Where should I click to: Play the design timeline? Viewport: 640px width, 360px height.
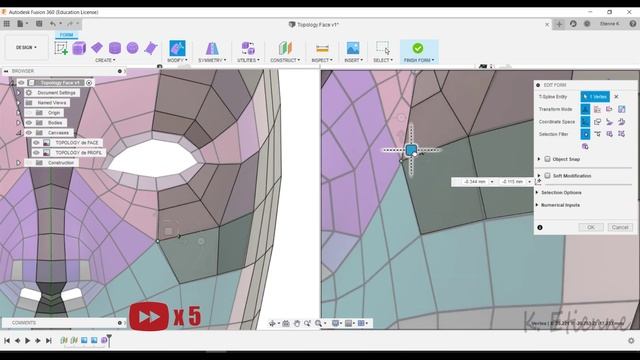click(27, 340)
